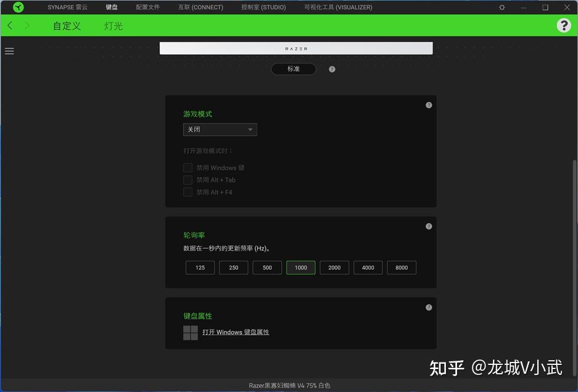Switch to 互联 (CONNECT) tab

pos(201,7)
